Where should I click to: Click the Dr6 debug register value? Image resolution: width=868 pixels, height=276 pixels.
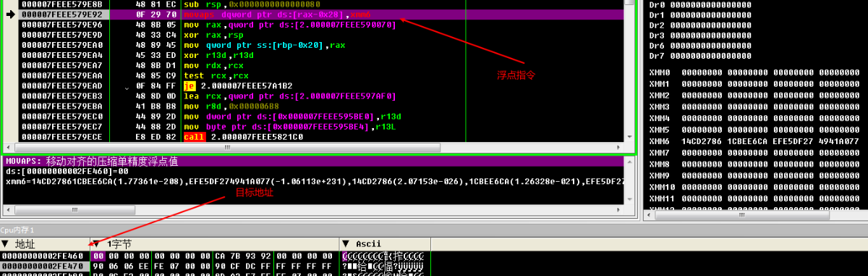710,45
